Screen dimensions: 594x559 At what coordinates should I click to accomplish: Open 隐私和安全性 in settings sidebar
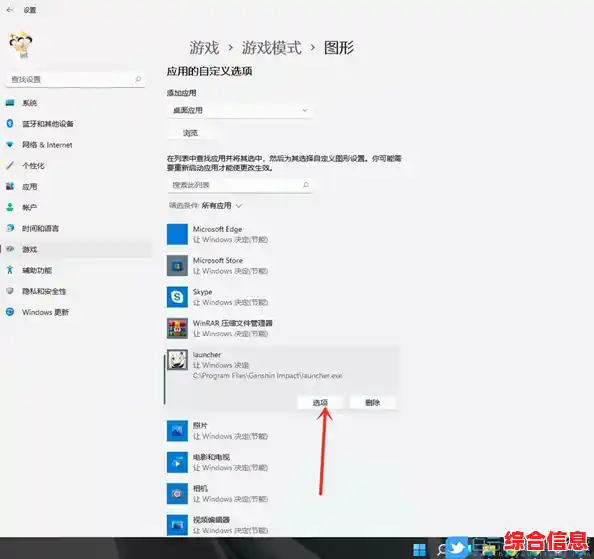click(x=44, y=291)
